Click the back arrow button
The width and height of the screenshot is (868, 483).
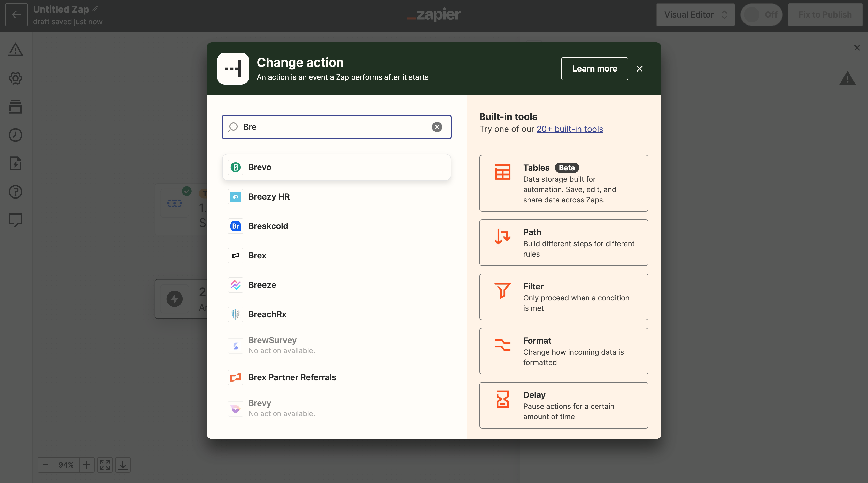(x=16, y=14)
